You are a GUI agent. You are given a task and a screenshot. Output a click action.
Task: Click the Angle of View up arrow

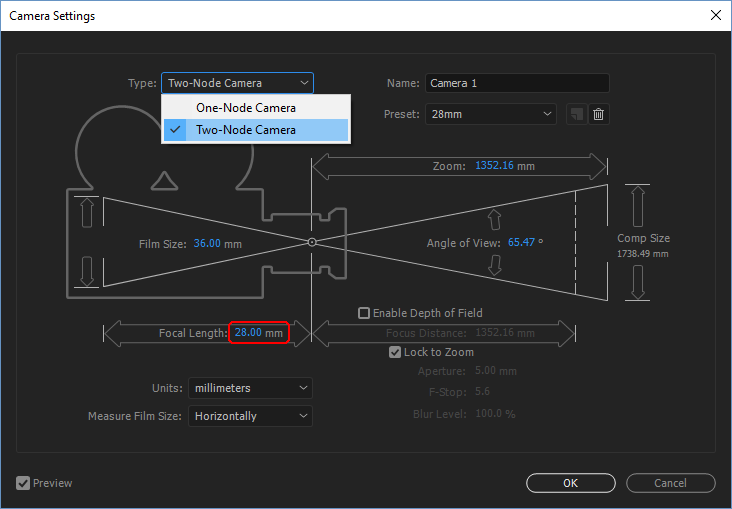point(492,220)
